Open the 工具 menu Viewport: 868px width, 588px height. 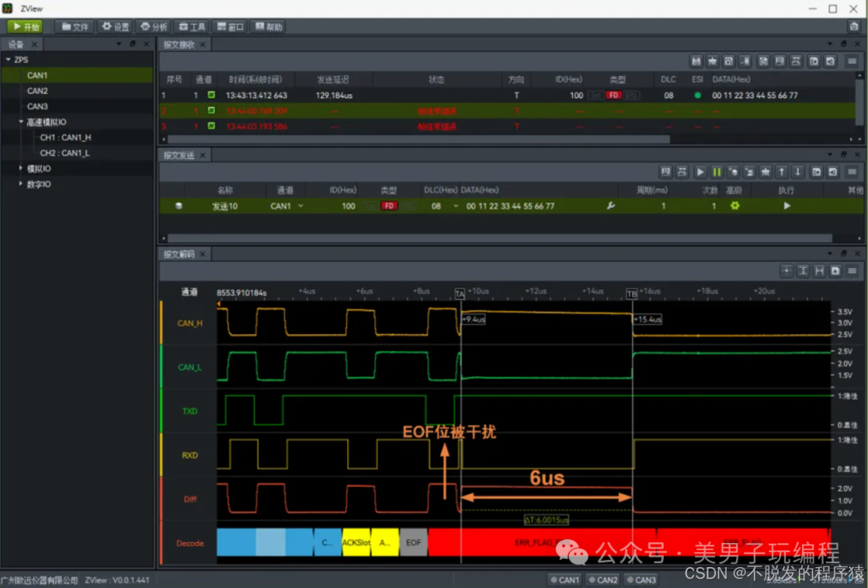pyautogui.click(x=191, y=27)
